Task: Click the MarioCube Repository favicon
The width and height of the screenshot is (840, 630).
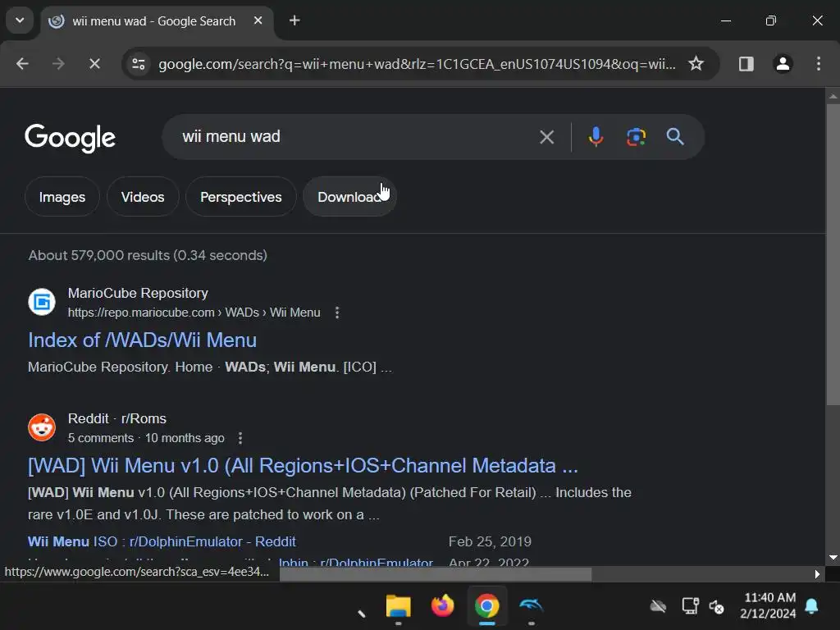Action: pyautogui.click(x=42, y=302)
